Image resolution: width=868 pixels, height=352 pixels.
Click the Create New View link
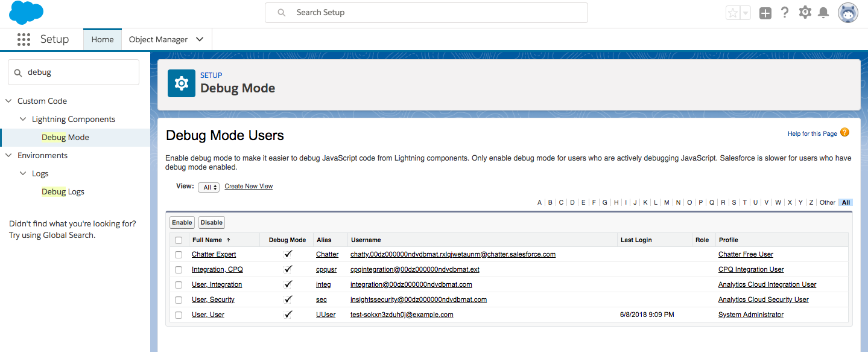coord(249,186)
